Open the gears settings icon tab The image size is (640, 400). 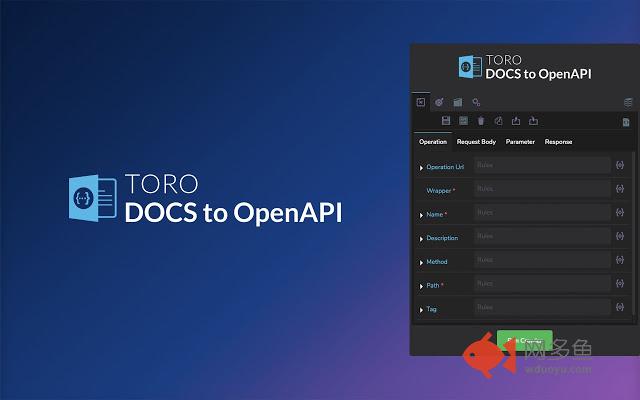tap(476, 102)
